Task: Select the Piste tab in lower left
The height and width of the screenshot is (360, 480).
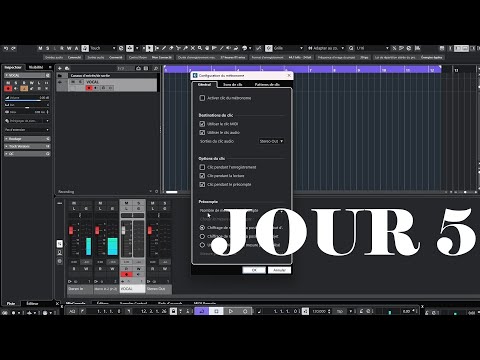Action: click(x=11, y=303)
